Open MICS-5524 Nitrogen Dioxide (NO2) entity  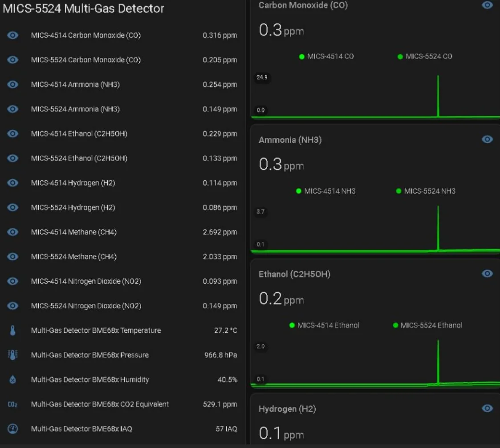click(x=122, y=306)
